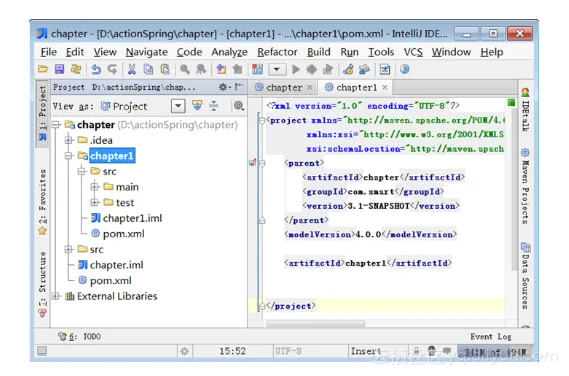The width and height of the screenshot is (569, 376).
Task: Click the Make Project build icon
Action: click(257, 69)
